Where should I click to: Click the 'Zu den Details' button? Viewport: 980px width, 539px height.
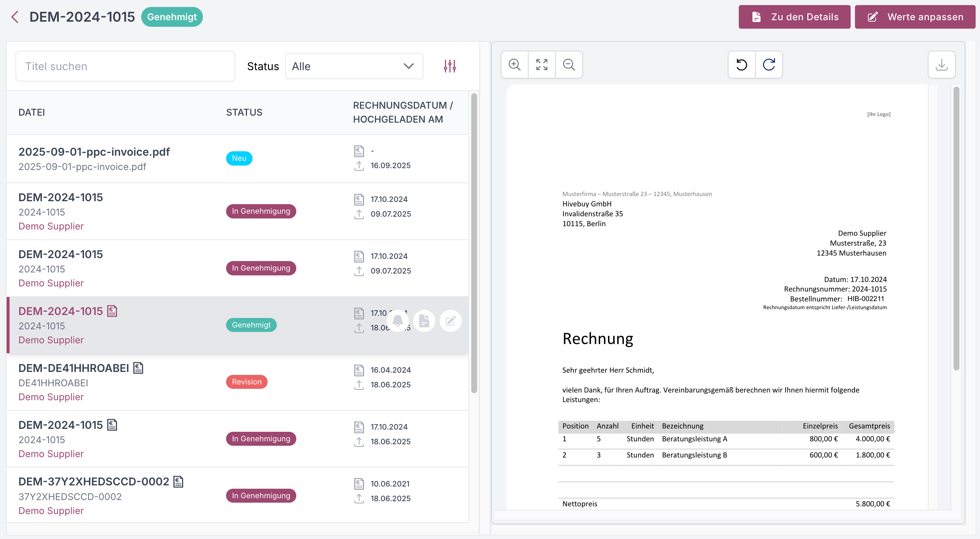794,17
